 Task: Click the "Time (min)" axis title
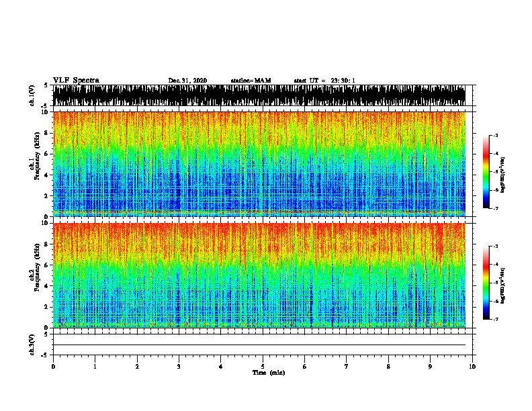(x=269, y=373)
